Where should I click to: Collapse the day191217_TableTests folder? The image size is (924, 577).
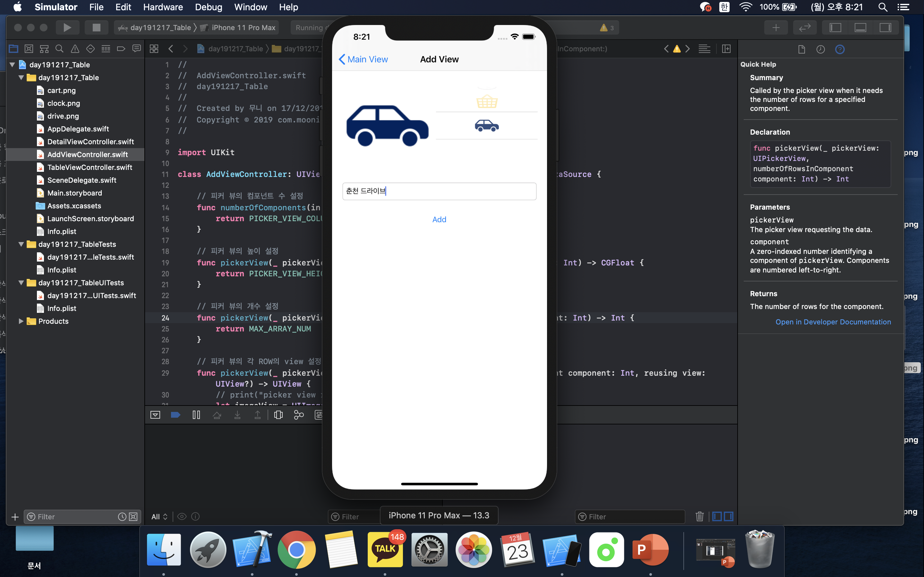21,244
